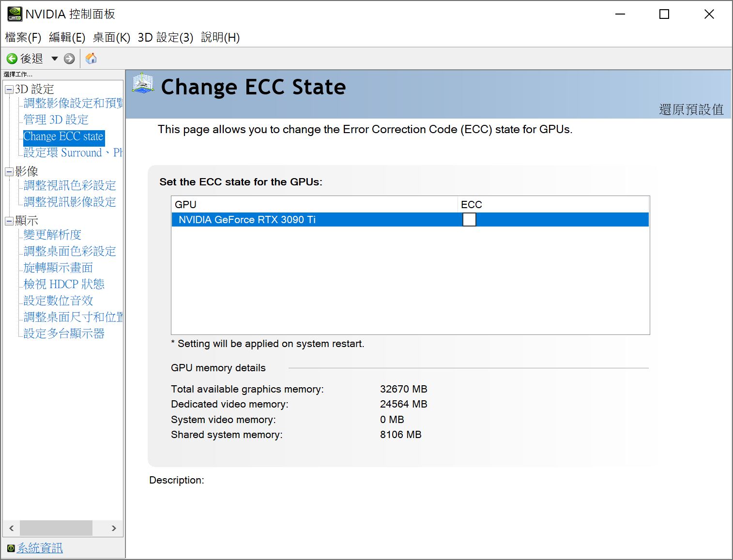The width and height of the screenshot is (733, 560).
Task: Open 設定多台顯示器 page
Action: click(x=64, y=333)
